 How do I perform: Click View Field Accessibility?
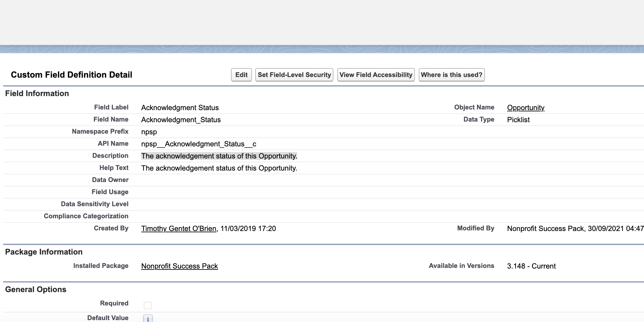pos(376,75)
